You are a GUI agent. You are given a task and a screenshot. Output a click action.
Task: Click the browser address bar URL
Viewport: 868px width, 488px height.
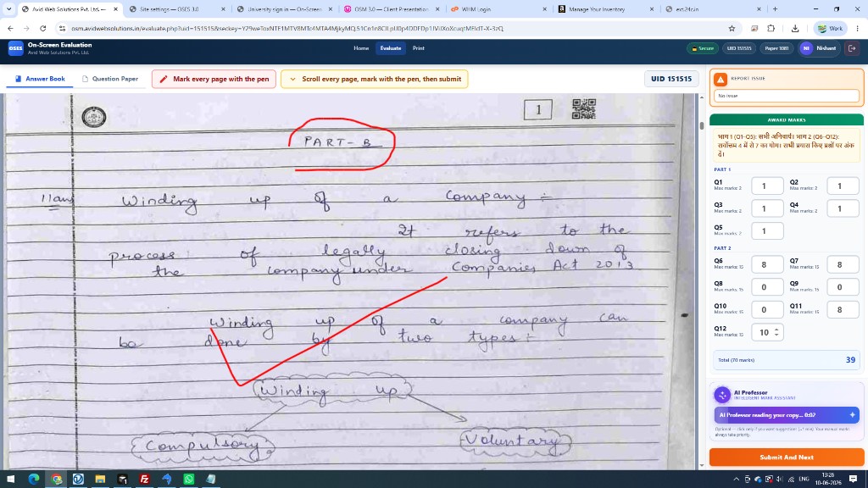pyautogui.click(x=287, y=28)
